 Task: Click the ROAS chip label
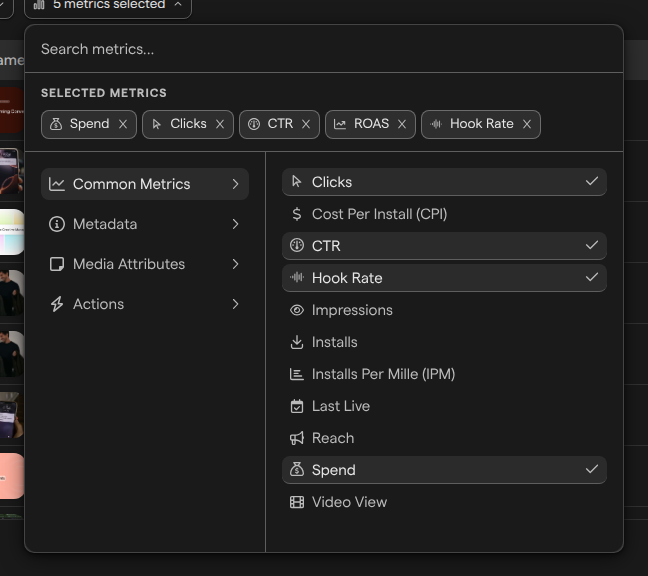click(x=371, y=124)
